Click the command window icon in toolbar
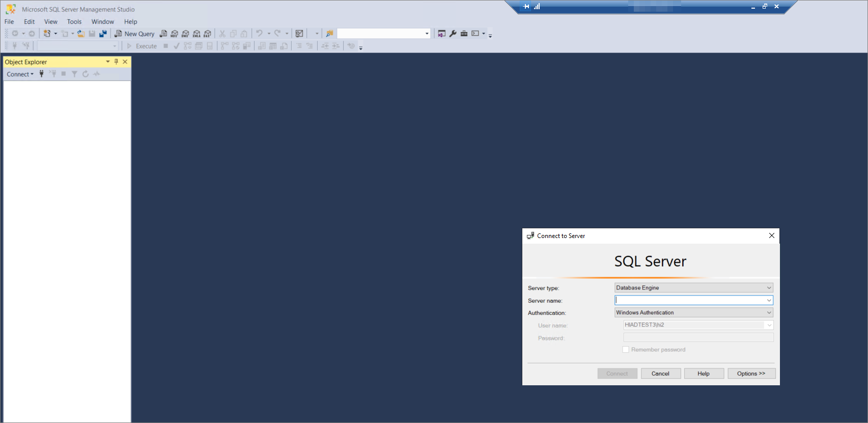Image resolution: width=868 pixels, height=423 pixels. click(475, 34)
